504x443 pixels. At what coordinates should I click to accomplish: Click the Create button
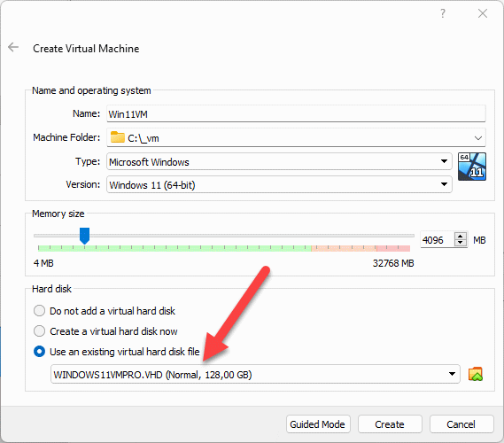[x=390, y=424]
